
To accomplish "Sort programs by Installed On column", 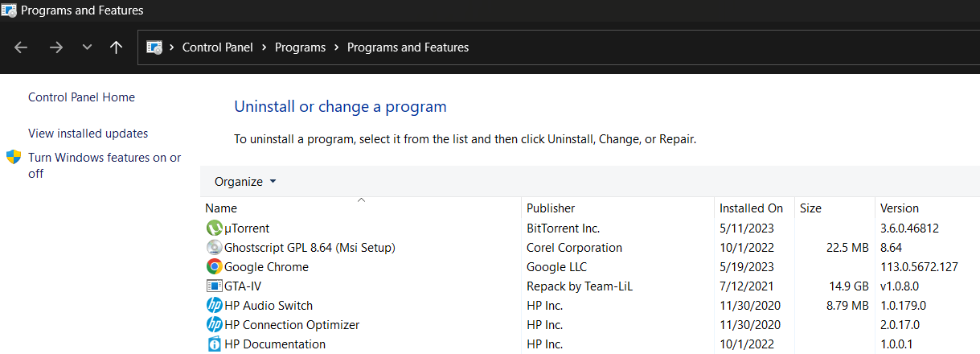I will (x=751, y=208).
